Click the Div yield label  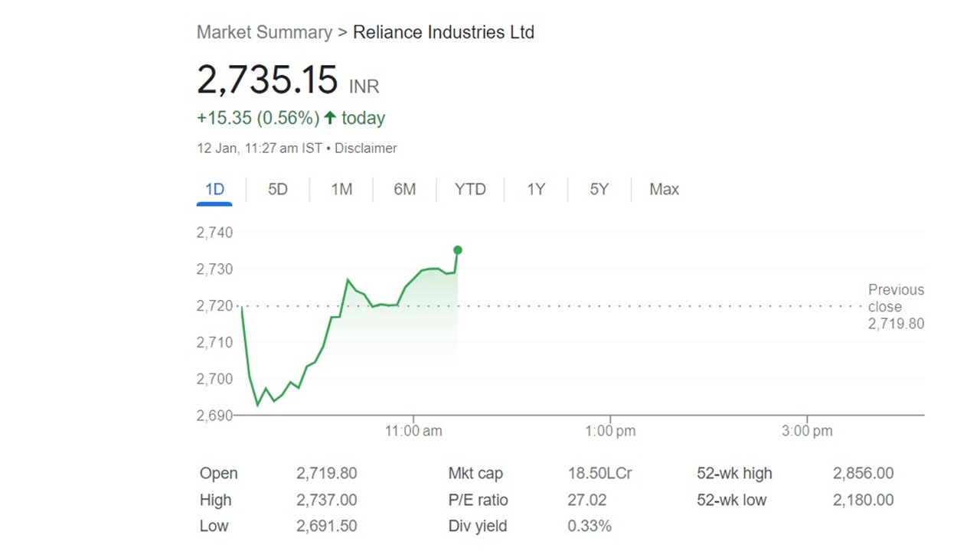point(478,527)
